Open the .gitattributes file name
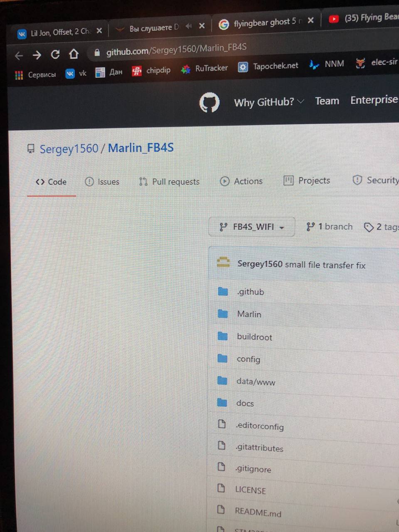399x532 pixels. [259, 448]
